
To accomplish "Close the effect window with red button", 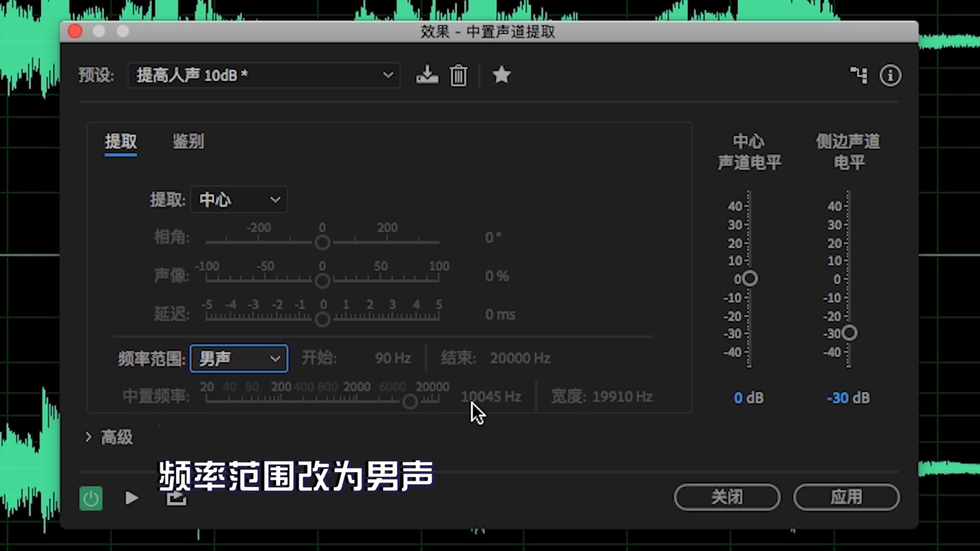I will click(75, 31).
